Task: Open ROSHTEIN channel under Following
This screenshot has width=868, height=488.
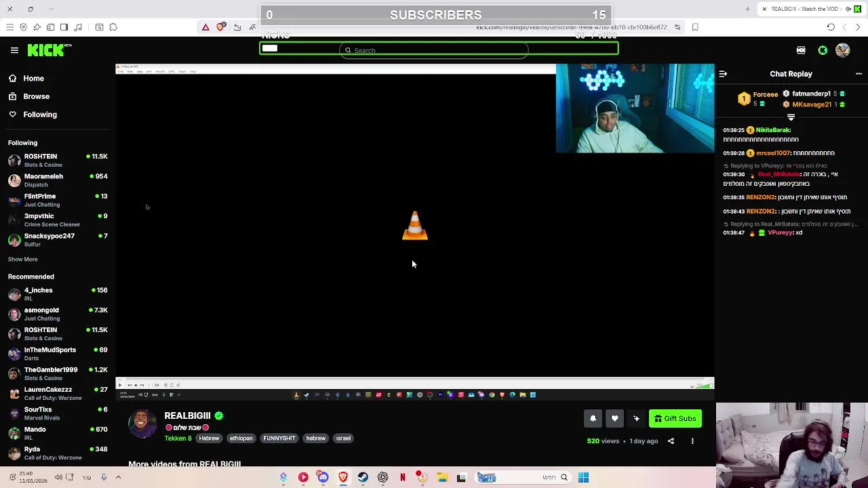Action: (58, 160)
